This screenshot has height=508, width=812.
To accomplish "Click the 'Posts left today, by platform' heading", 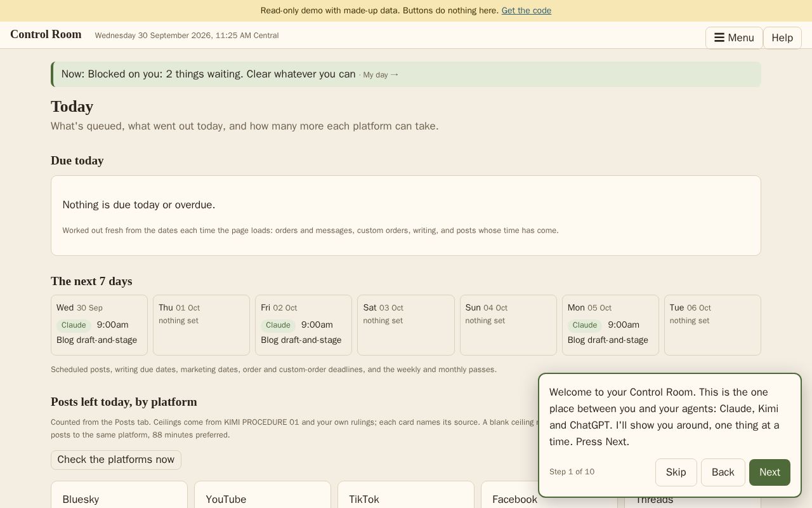I will click(124, 402).
